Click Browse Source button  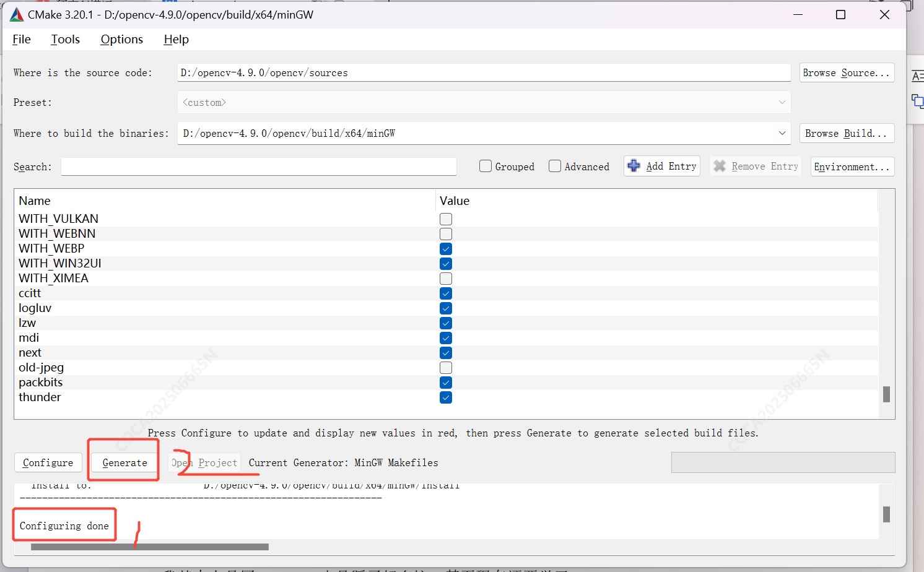[847, 72]
